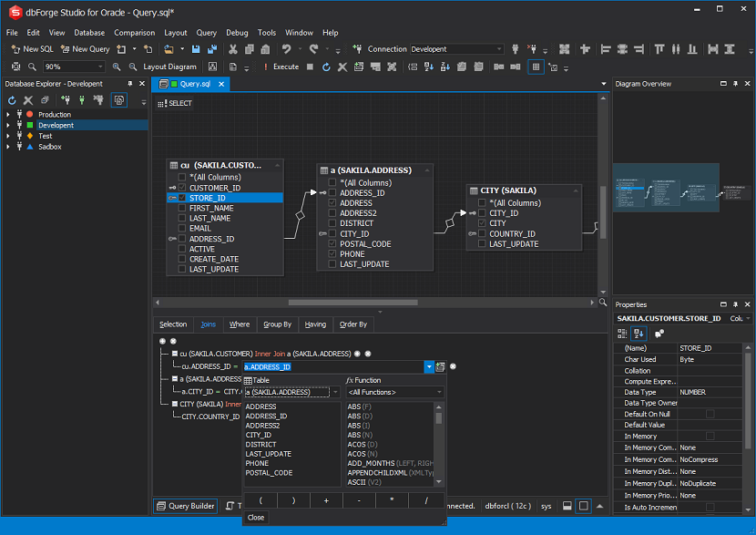This screenshot has height=535, width=756.
Task: Click the Save floppy disk icon
Action: tap(196, 48)
